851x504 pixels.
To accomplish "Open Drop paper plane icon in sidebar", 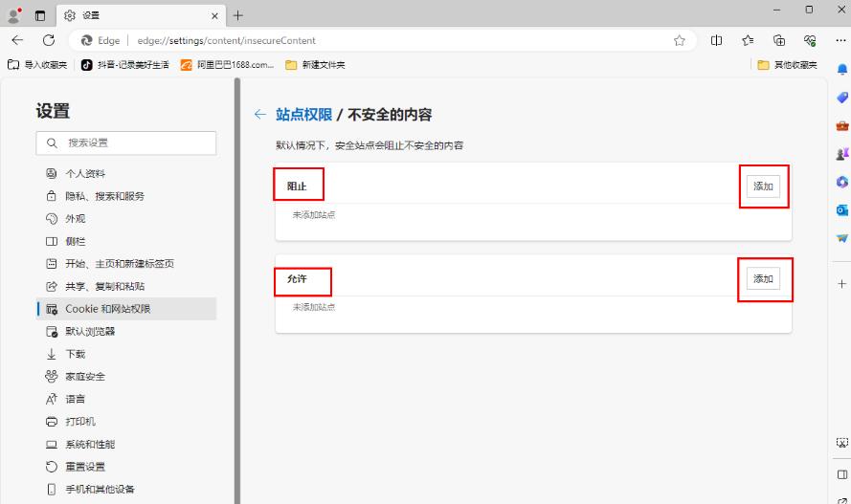I will (842, 238).
